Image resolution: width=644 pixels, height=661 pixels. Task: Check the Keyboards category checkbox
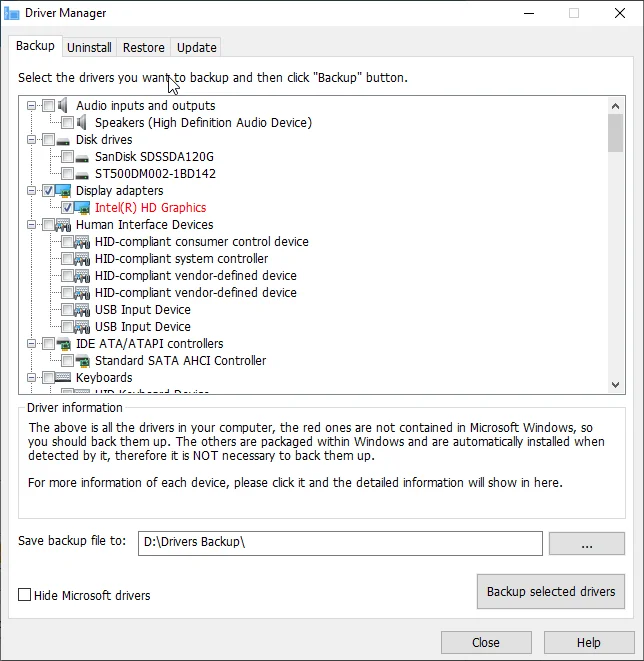pyautogui.click(x=48, y=377)
